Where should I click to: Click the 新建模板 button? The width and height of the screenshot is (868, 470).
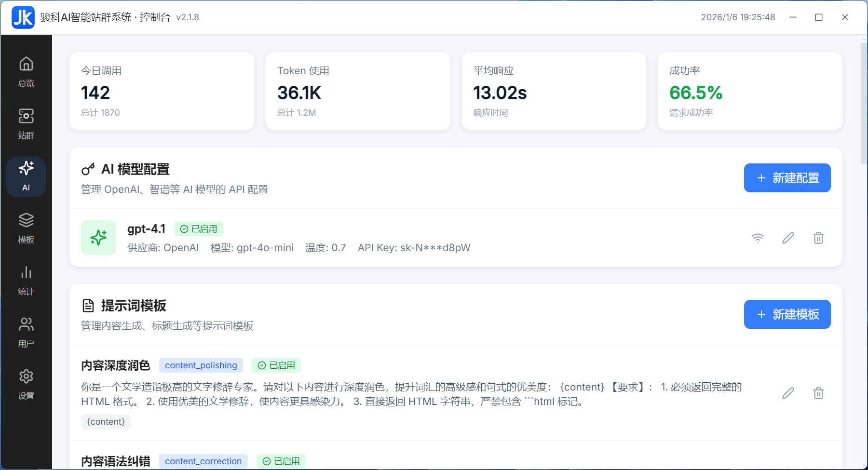pyautogui.click(x=787, y=314)
